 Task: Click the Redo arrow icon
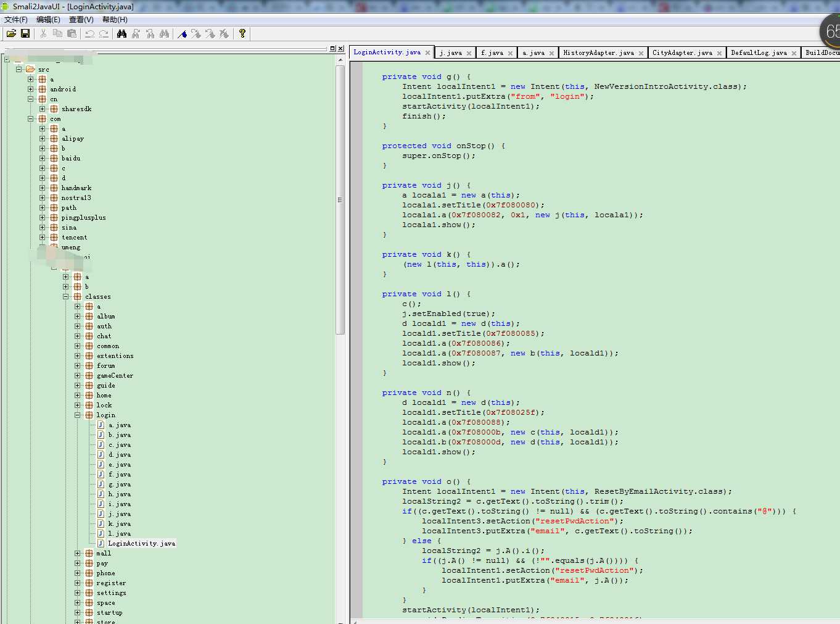(104, 34)
